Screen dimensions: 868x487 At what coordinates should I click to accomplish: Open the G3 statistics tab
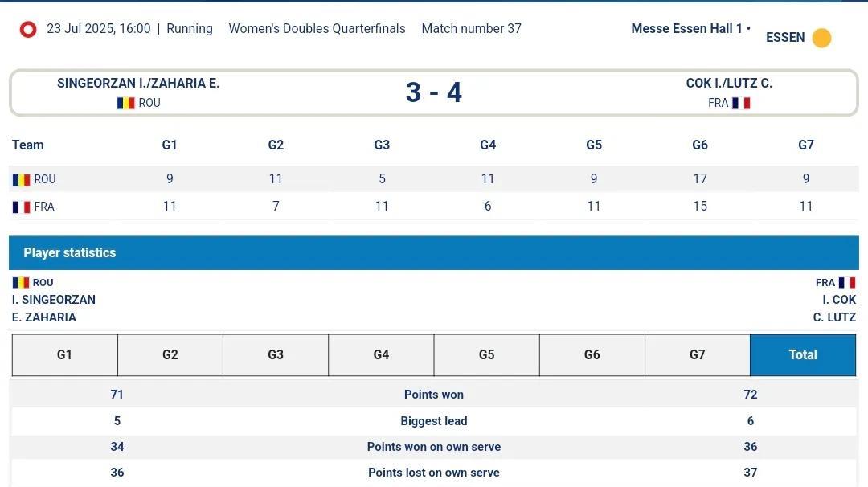[276, 355]
